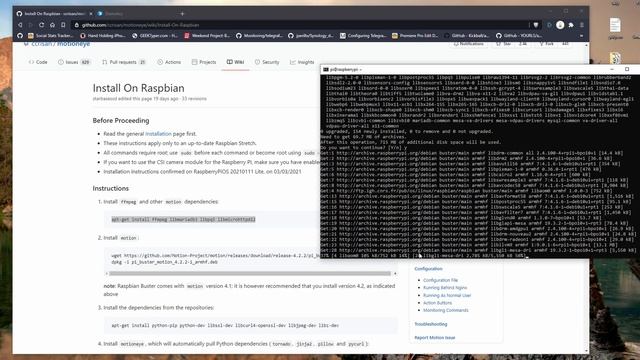Fork the motioneye repository
Image resolution: width=640 pixels, height=360 pixels.
[547, 44]
